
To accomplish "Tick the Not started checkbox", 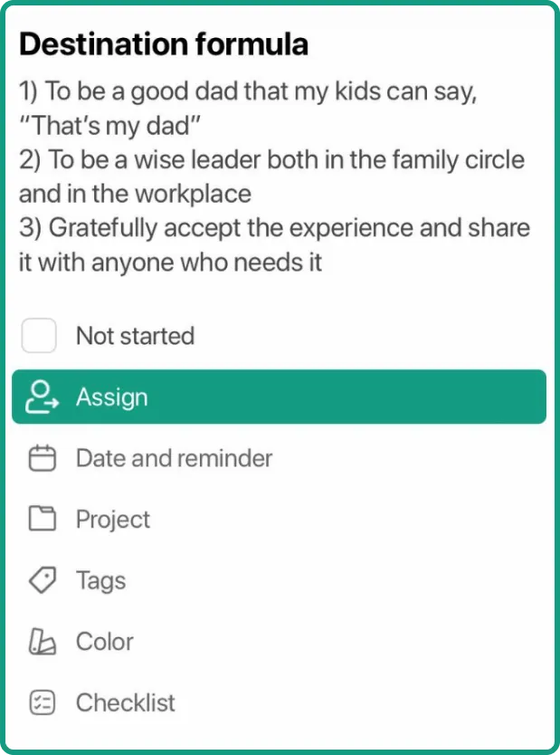I will pos(40,336).
